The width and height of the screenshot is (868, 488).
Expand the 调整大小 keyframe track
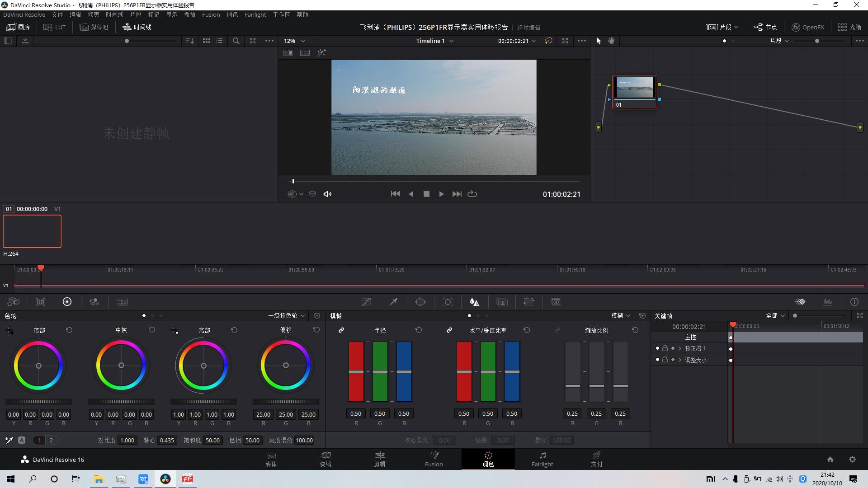[679, 360]
